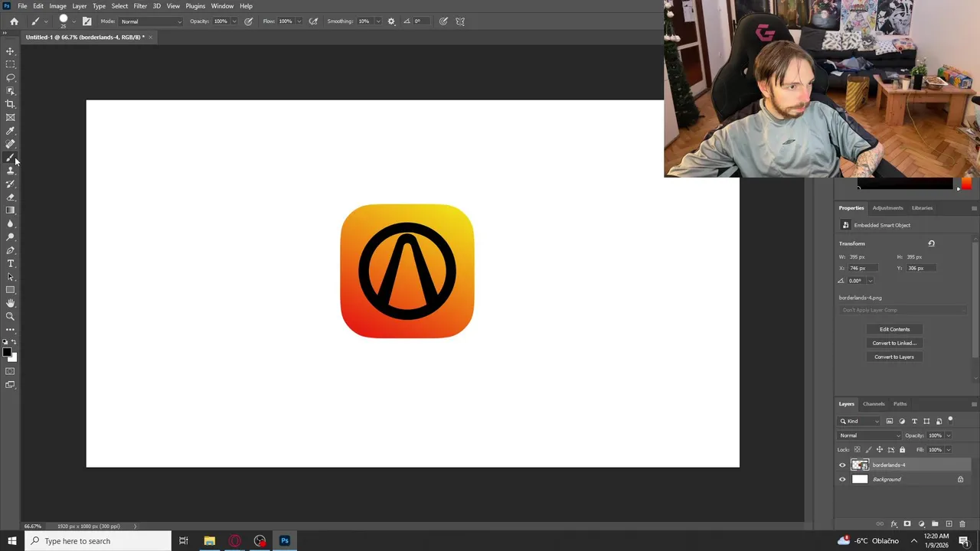
Task: Select the History Brush tool
Action: pyautogui.click(x=11, y=184)
